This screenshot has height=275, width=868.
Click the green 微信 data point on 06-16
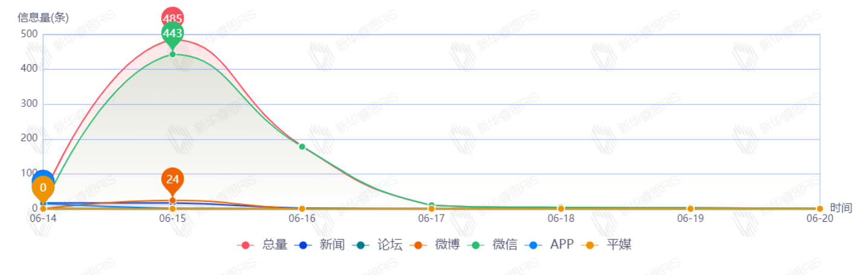[x=302, y=147]
